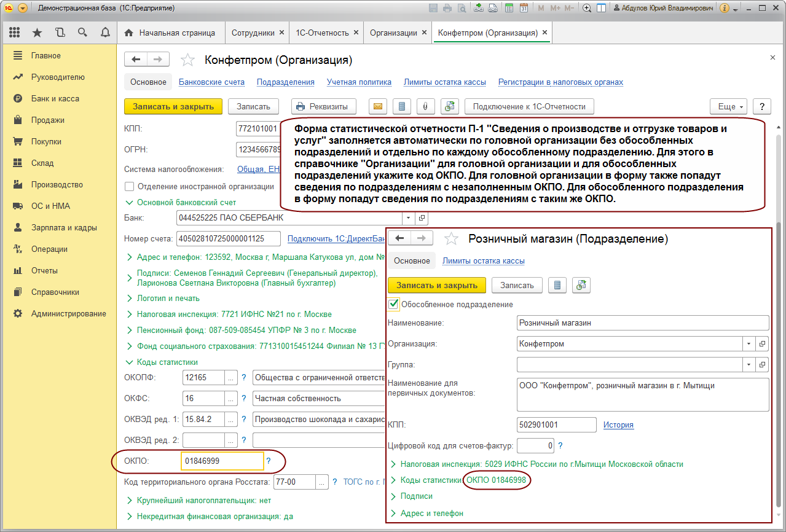Click the paperclip attached files icon
Viewport: 786px width, 532px height.
click(425, 106)
